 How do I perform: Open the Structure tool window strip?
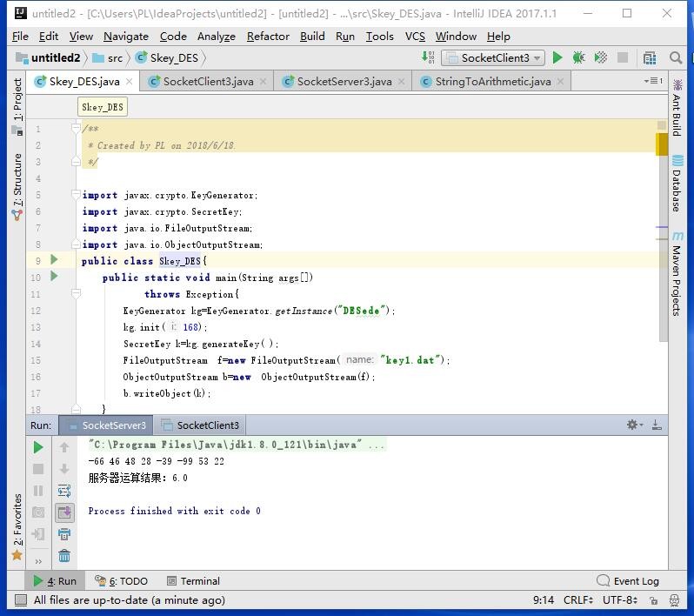tap(17, 186)
